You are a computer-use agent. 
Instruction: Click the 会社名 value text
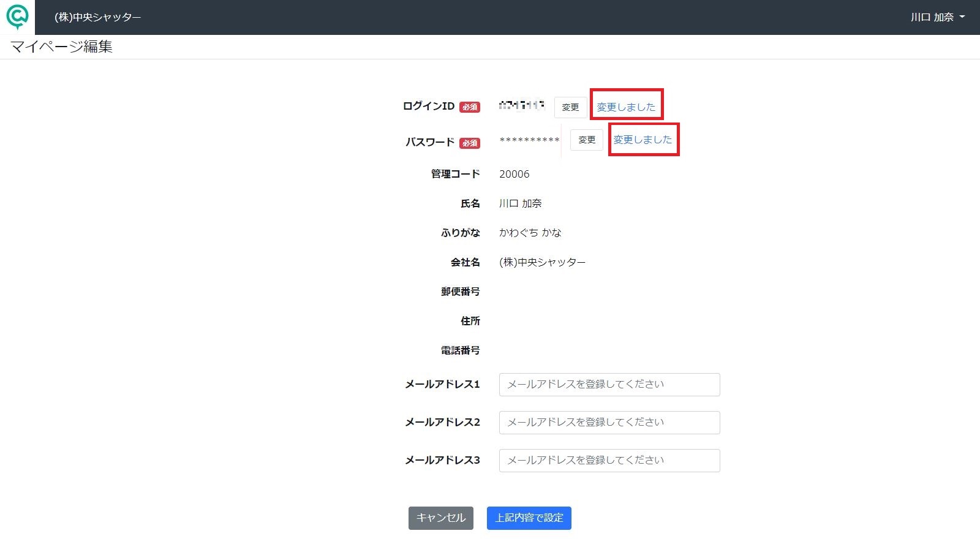pos(543,262)
